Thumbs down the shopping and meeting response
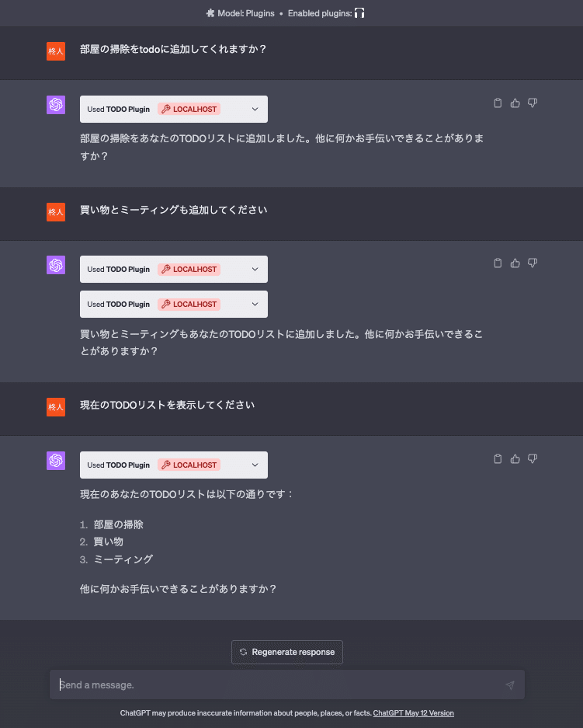This screenshot has height=728, width=583. [x=533, y=263]
